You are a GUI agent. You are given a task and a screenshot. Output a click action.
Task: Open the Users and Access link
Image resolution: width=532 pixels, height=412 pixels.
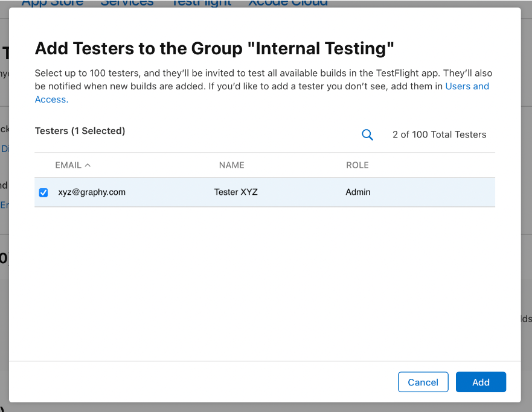(x=467, y=86)
